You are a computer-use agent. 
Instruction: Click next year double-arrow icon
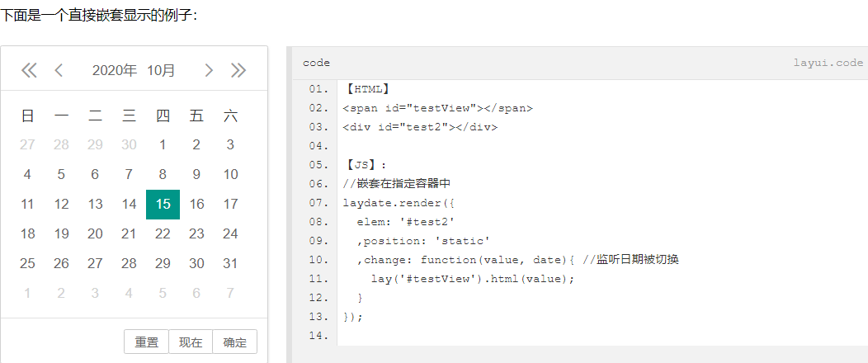click(238, 71)
